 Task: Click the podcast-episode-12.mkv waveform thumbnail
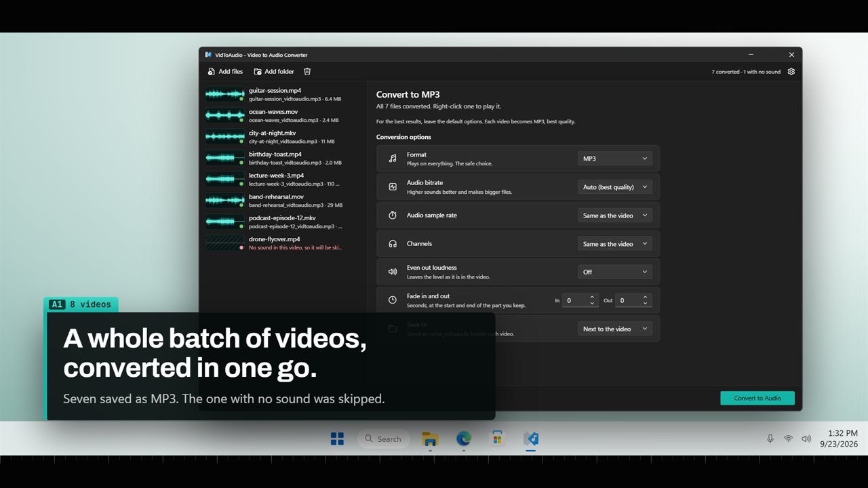(x=225, y=222)
